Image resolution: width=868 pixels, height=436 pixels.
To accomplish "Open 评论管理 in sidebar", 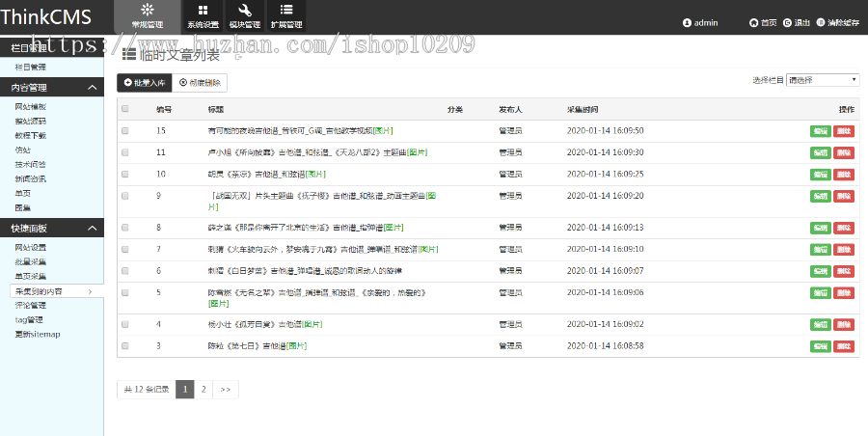I will [x=31, y=305].
